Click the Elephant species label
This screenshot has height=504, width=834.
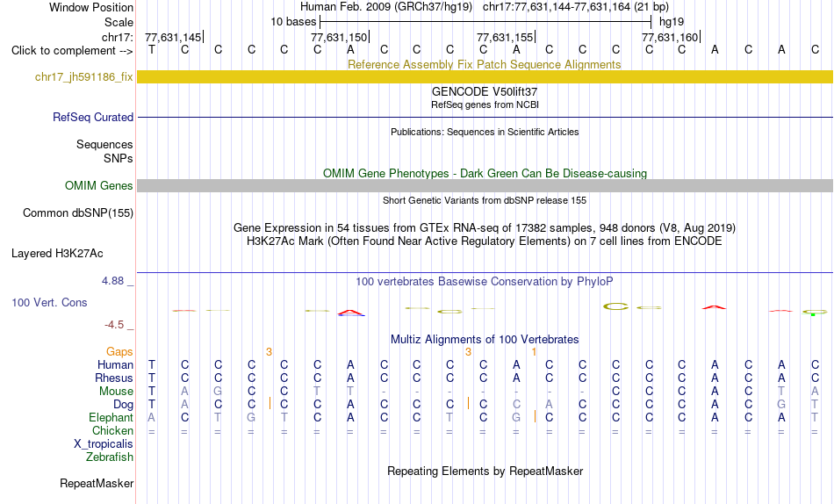pyautogui.click(x=111, y=417)
